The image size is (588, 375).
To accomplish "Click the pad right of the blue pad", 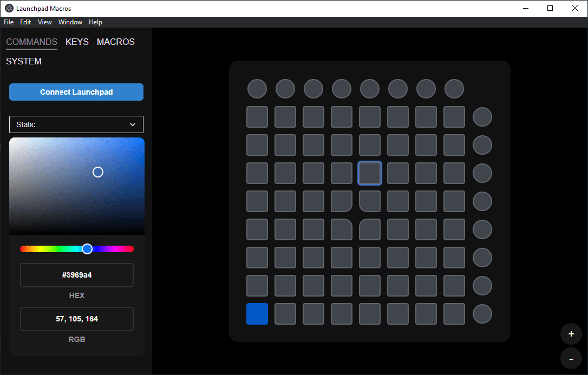I will pos(285,314).
